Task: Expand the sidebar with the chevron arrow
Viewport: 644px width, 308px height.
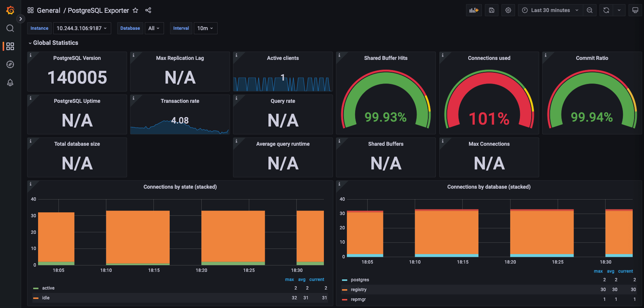Action: [x=21, y=19]
